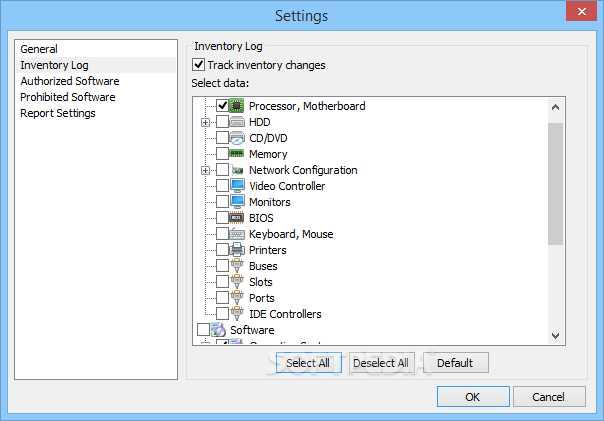Check the Ports checkbox
The image size is (604, 421).
222,297
